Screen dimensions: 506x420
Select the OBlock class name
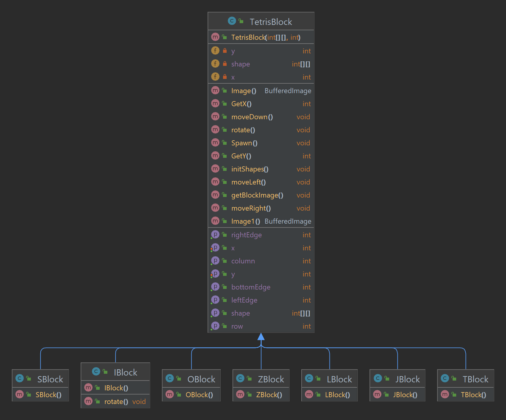pyautogui.click(x=201, y=379)
